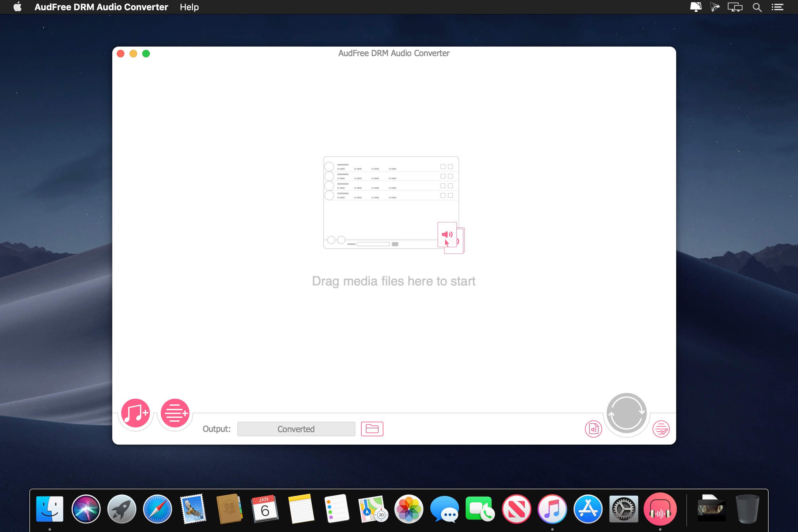This screenshot has height=532, width=798.
Task: Open the Apple menu
Action: [18, 7]
